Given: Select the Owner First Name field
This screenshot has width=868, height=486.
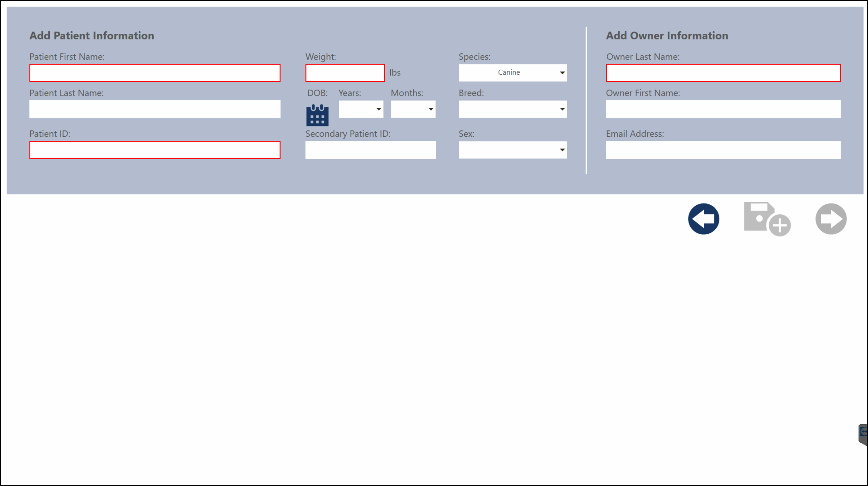Looking at the screenshot, I should pyautogui.click(x=723, y=109).
